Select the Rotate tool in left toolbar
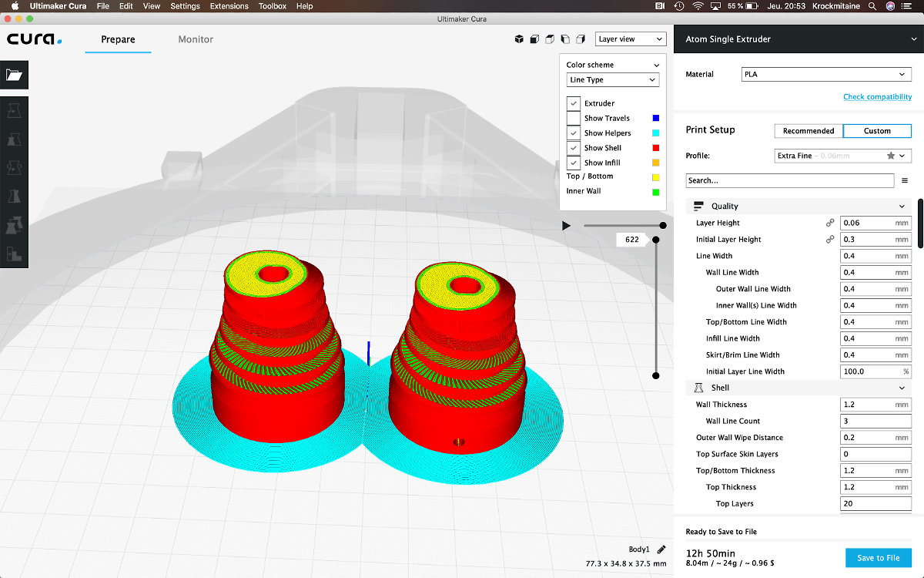 pyautogui.click(x=14, y=169)
